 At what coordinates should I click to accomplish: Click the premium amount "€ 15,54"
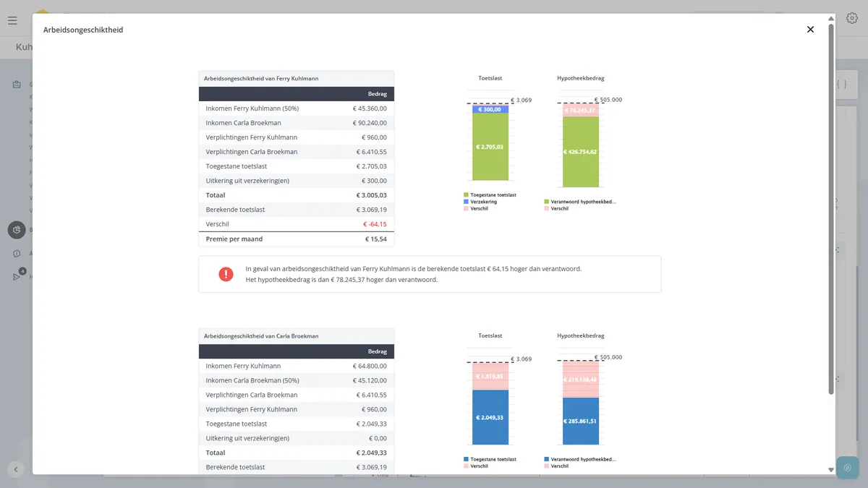(x=375, y=239)
